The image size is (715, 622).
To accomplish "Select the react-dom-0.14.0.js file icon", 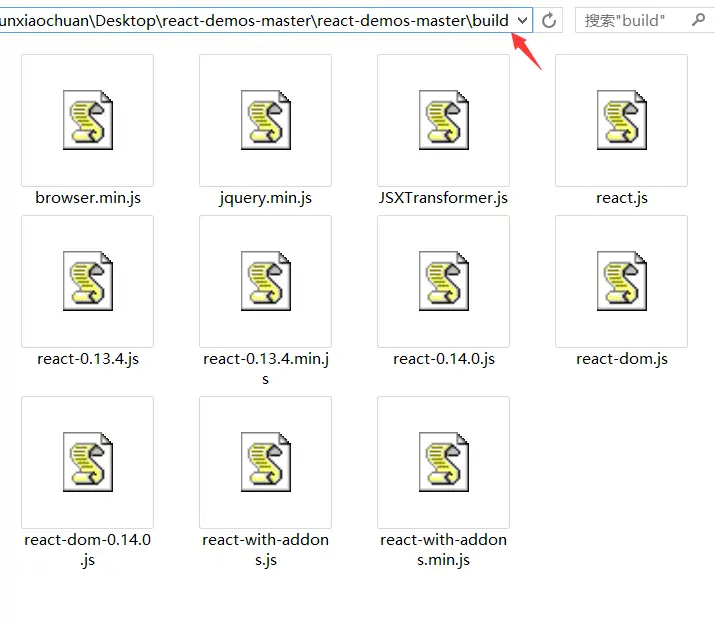I will (88, 462).
